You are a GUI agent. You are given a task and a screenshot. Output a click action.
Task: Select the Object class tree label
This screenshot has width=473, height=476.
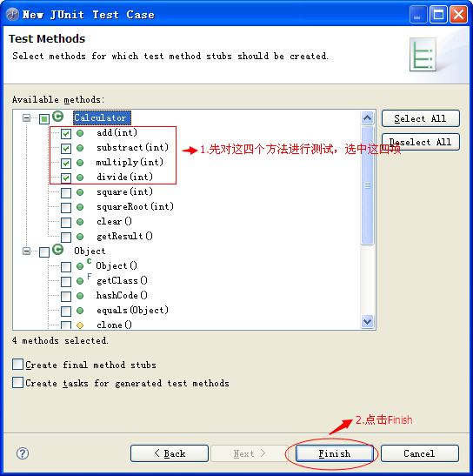pos(90,251)
